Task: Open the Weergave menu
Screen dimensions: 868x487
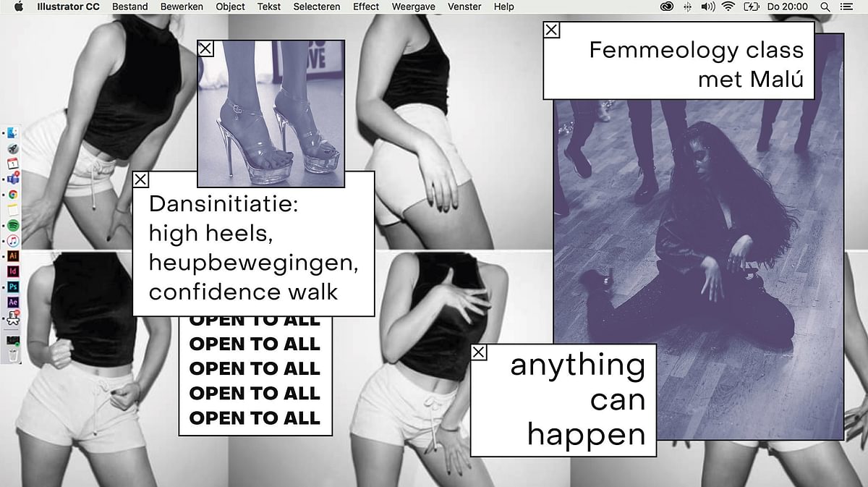Action: click(x=414, y=7)
